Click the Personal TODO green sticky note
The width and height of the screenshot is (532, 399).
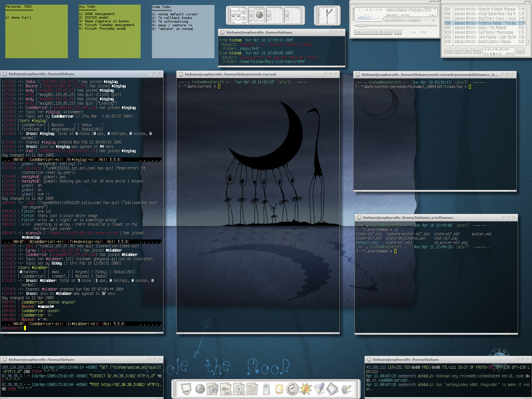36,31
